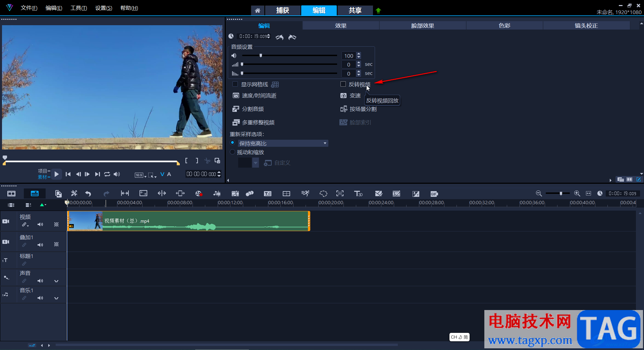This screenshot has height=350, width=644.
Task: Fit project in timeline window icon
Action: [x=588, y=193]
